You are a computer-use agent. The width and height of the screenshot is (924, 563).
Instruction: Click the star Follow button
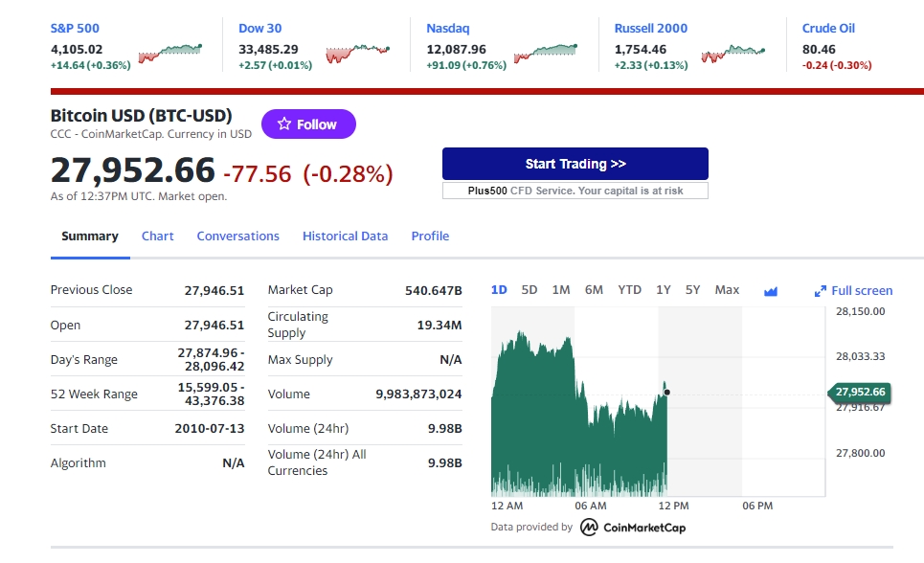tap(307, 124)
